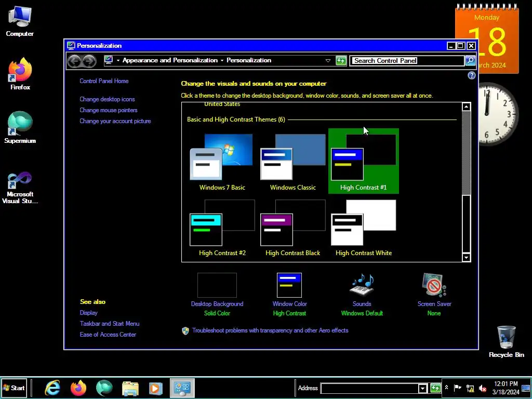The width and height of the screenshot is (532, 399).
Task: Select the Firefox desktop shortcut
Action: point(20,74)
